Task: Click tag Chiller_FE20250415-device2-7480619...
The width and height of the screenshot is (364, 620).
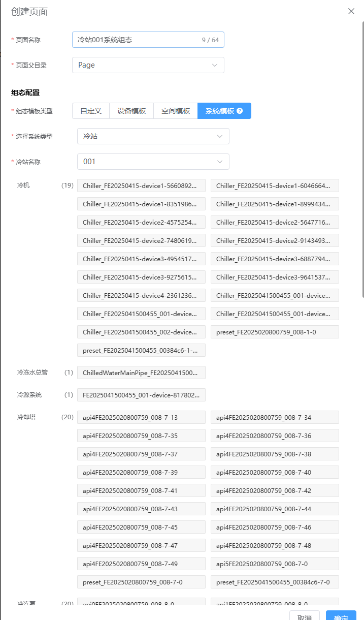Action: 142,240
